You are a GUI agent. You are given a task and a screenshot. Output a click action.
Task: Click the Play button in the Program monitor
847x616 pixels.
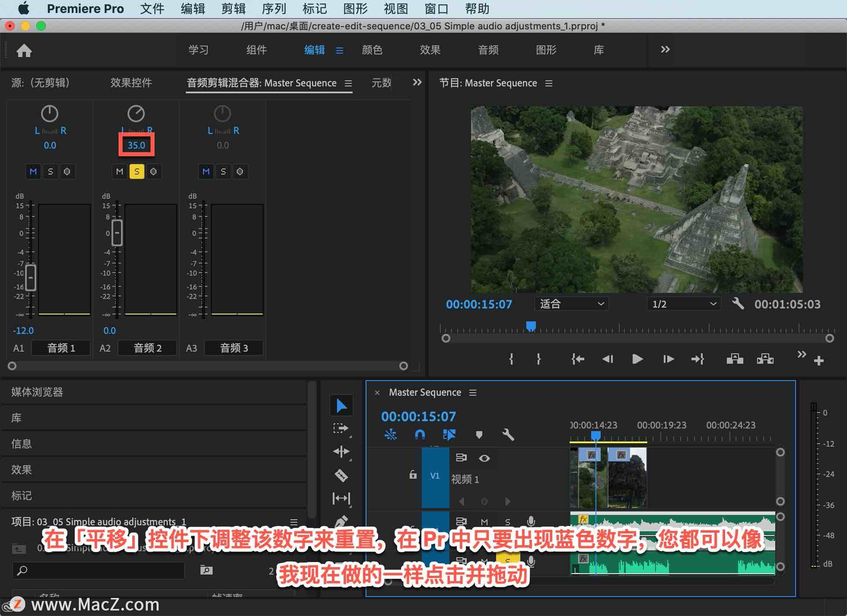[x=637, y=359]
